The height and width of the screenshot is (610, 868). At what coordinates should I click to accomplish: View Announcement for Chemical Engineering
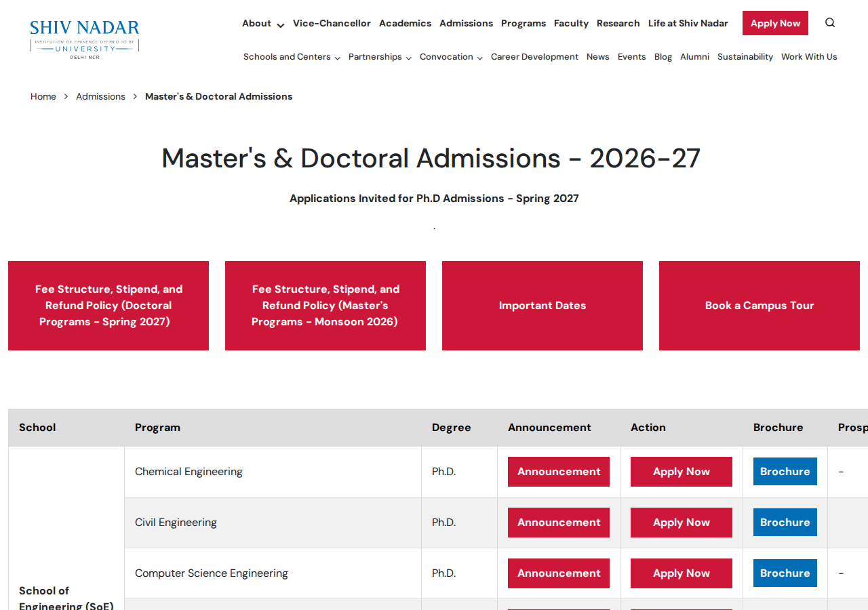click(x=559, y=472)
